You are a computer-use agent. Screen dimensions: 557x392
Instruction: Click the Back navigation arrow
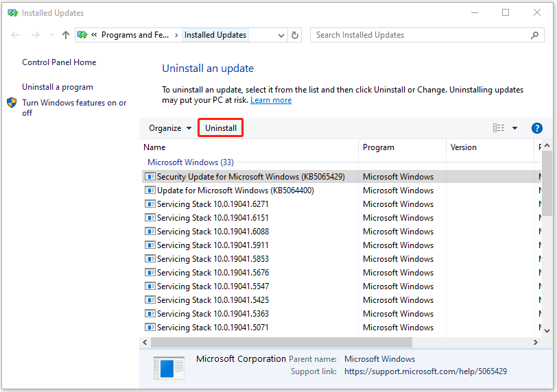click(15, 35)
